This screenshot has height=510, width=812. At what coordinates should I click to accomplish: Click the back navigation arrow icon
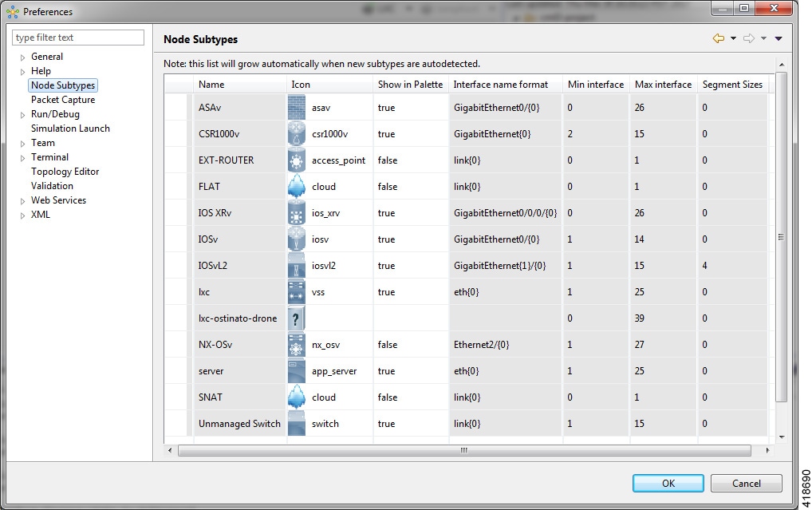[719, 39]
